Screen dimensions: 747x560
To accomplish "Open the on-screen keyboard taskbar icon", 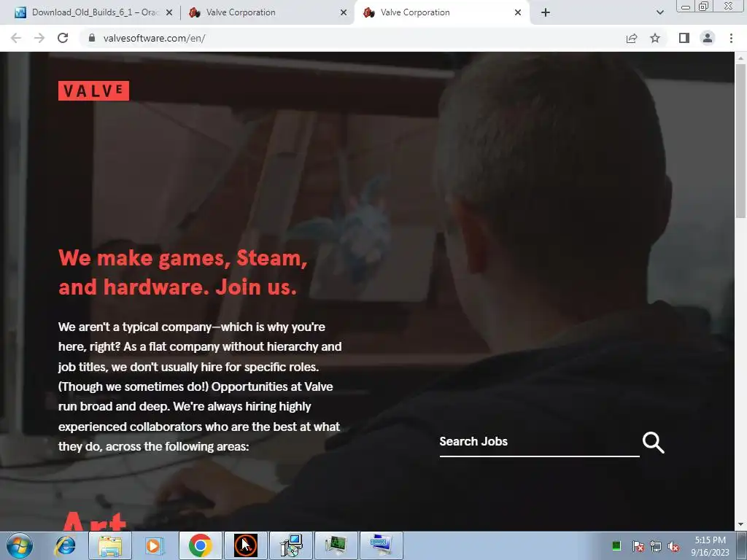I will tap(382, 545).
